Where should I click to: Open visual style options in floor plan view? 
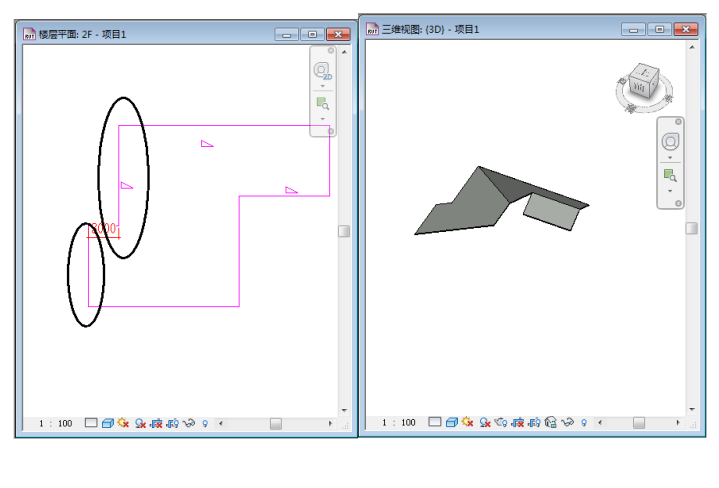click(107, 424)
